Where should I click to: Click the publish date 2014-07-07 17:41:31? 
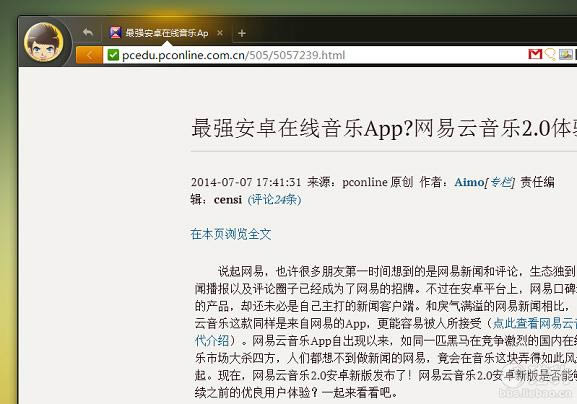[246, 182]
